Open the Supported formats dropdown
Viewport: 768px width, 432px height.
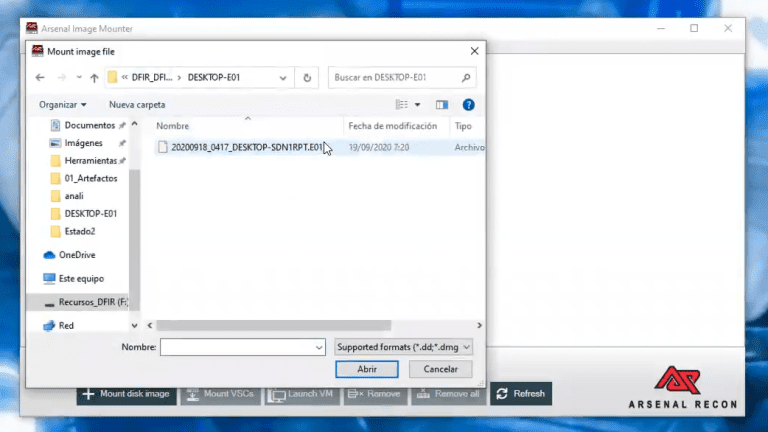pyautogui.click(x=404, y=347)
